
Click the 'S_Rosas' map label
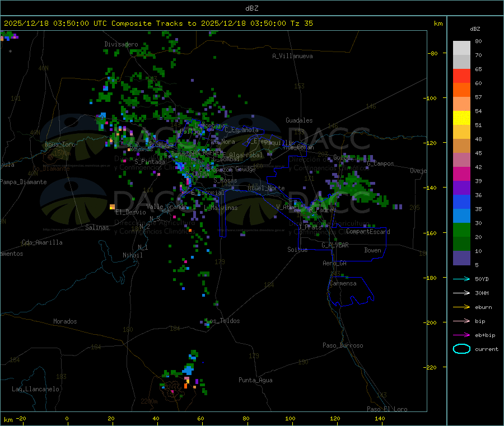pyautogui.click(x=225, y=181)
